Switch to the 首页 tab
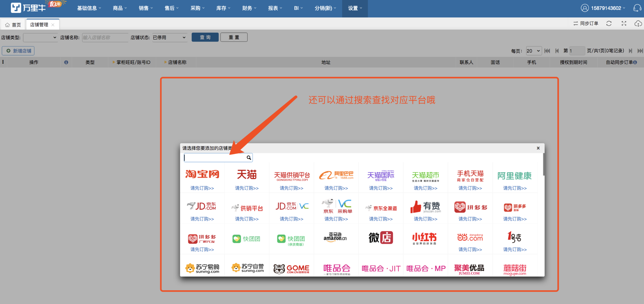Screen dimensions: 644x304 click(x=13, y=25)
